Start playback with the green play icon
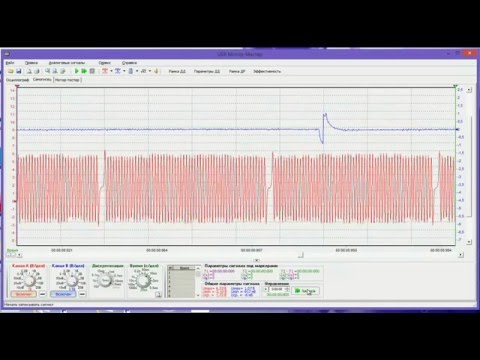480x360 pixels. [77, 71]
